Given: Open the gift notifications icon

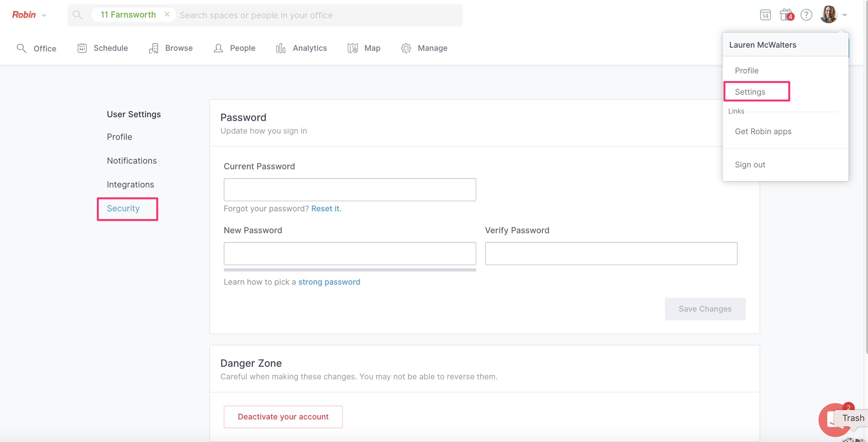Looking at the screenshot, I should point(786,15).
